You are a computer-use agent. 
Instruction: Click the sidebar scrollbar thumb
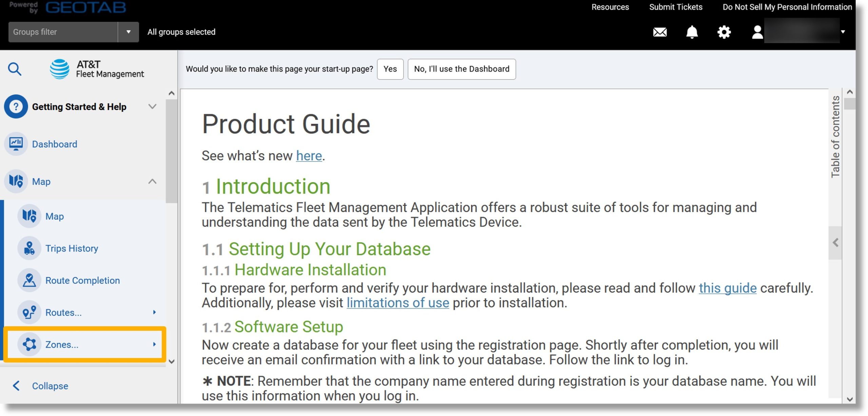pos(172,151)
